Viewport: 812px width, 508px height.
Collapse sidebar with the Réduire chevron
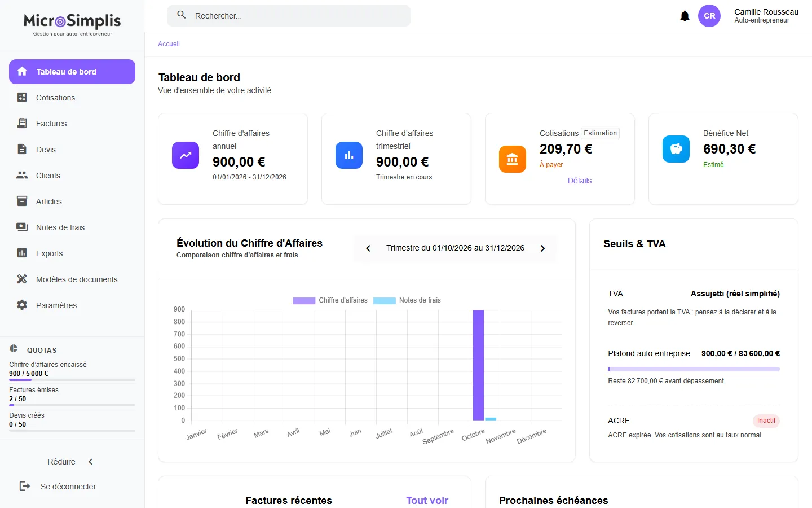90,462
